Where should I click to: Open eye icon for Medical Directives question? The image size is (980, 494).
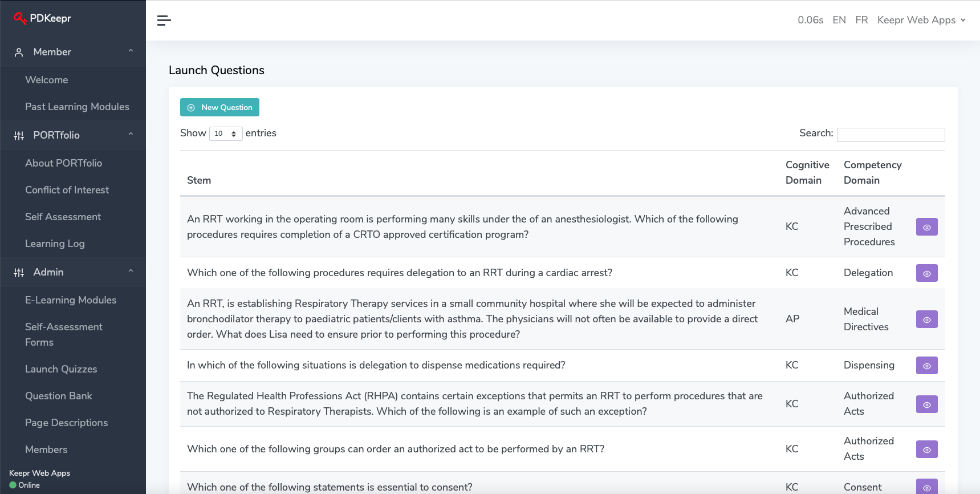point(926,319)
